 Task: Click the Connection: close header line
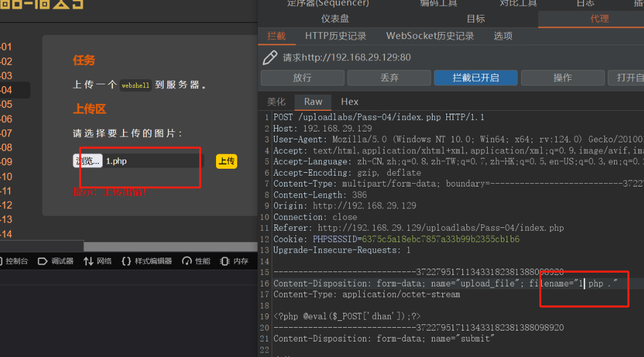click(x=315, y=217)
